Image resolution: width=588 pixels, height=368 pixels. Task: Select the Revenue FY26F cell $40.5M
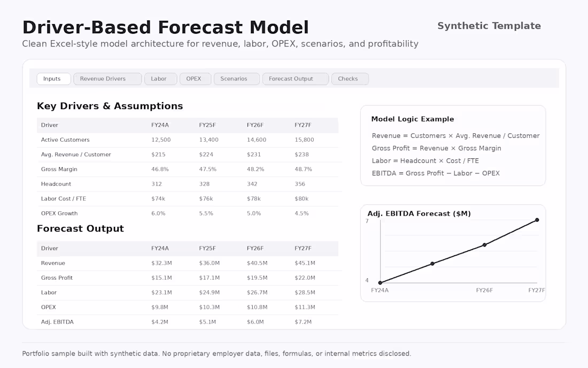257,263
